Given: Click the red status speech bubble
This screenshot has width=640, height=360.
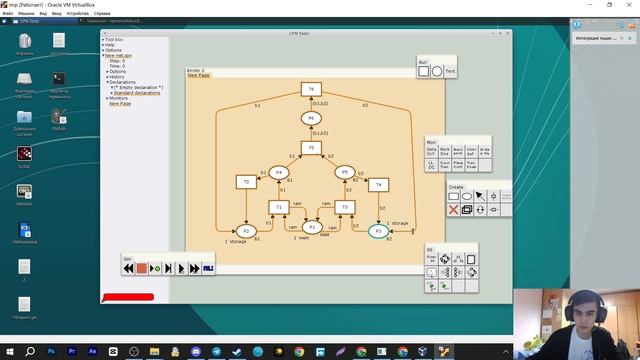Looking at the screenshot, I should 128,297.
